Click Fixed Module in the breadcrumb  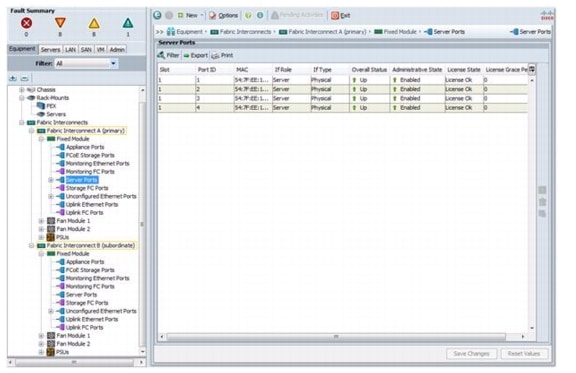[396, 32]
